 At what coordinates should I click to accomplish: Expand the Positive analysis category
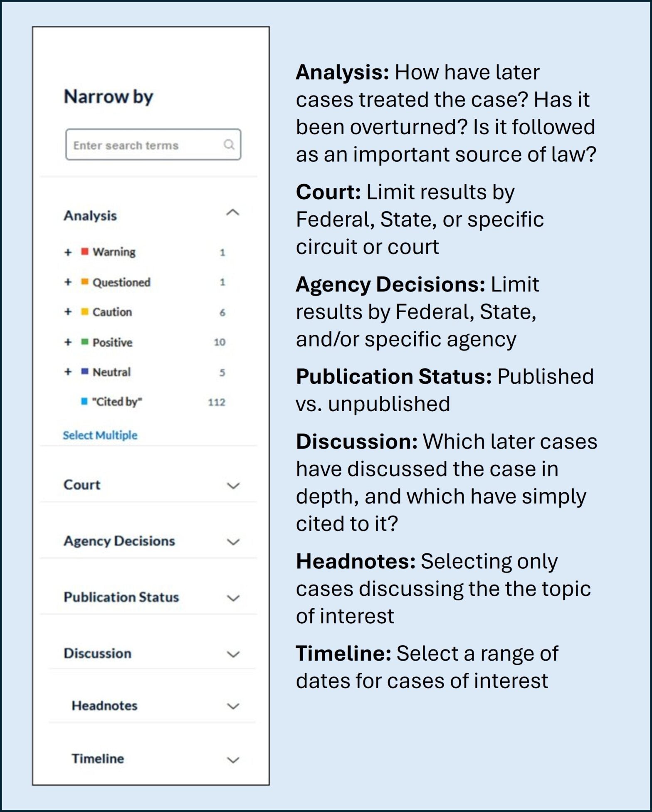click(x=68, y=342)
